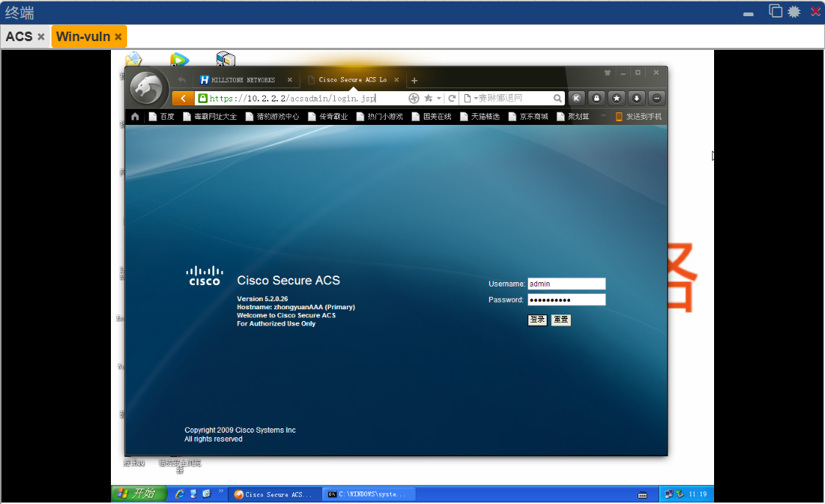Click the undo closed tab arrow icon
This screenshot has width=825, height=504.
point(181,80)
